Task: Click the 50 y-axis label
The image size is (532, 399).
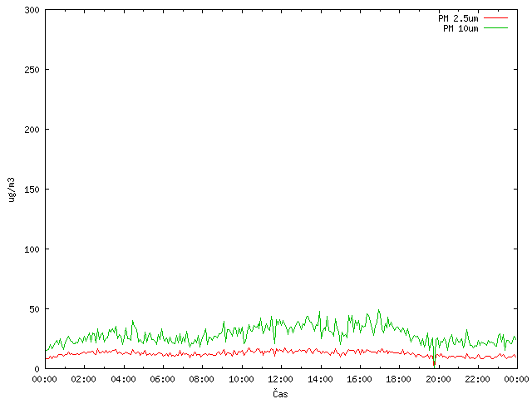Action: [x=35, y=309]
